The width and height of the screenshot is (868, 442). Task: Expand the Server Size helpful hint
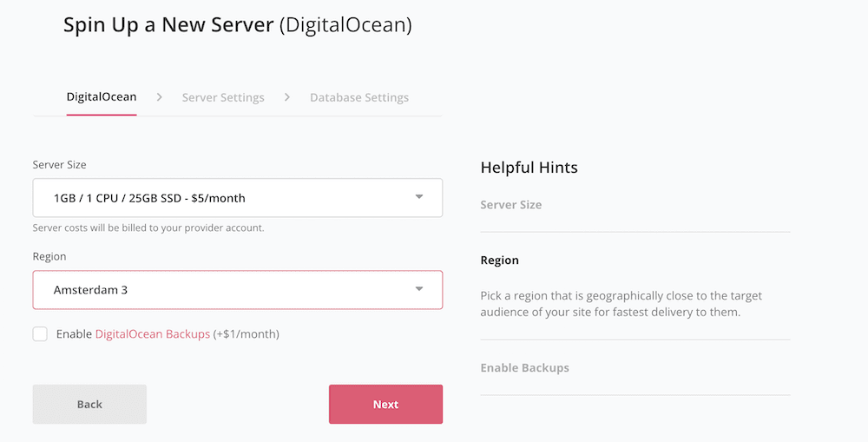[x=511, y=204]
